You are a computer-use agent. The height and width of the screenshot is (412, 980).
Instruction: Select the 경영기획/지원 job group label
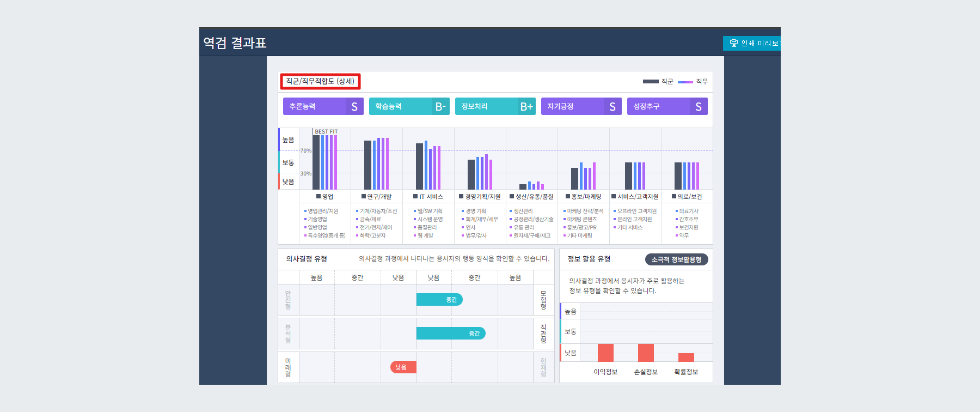point(480,197)
